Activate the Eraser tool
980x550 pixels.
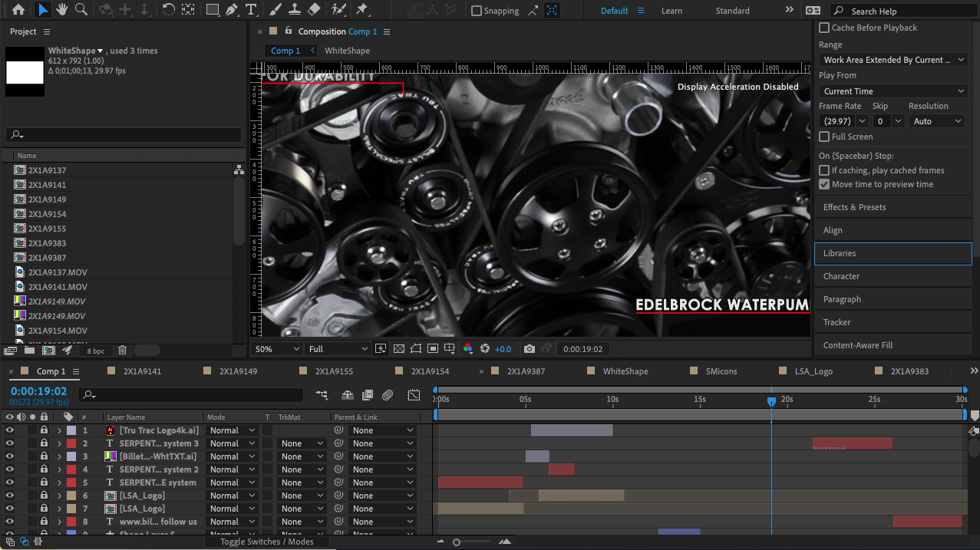tap(313, 10)
